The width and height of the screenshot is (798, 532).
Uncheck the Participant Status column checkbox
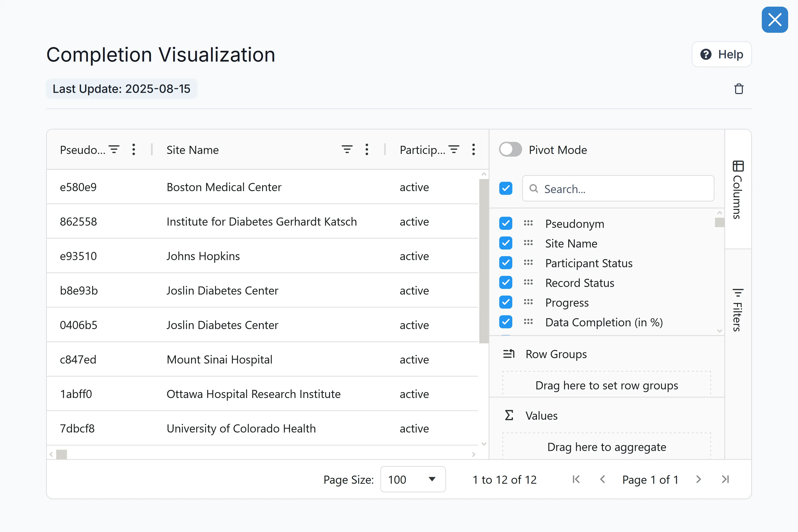[506, 263]
